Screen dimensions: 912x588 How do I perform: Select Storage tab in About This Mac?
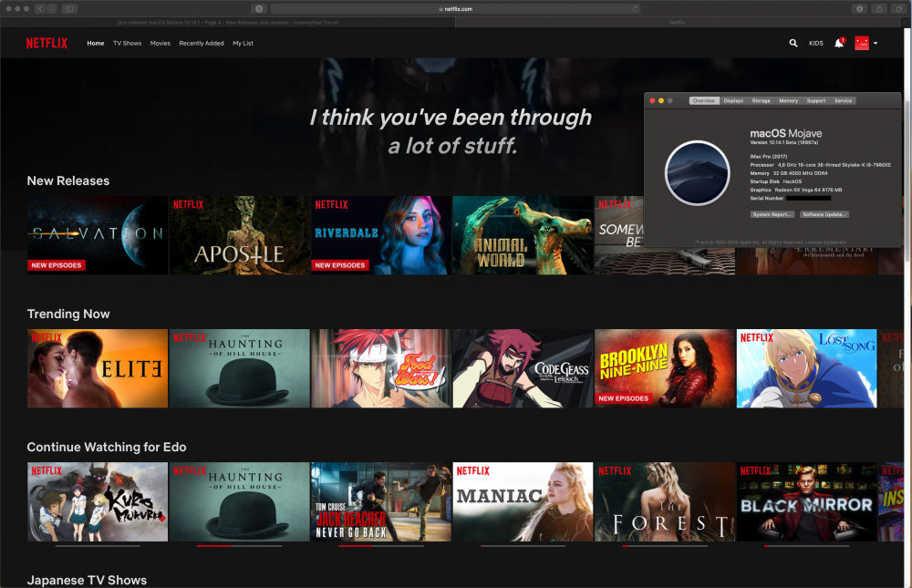click(761, 100)
